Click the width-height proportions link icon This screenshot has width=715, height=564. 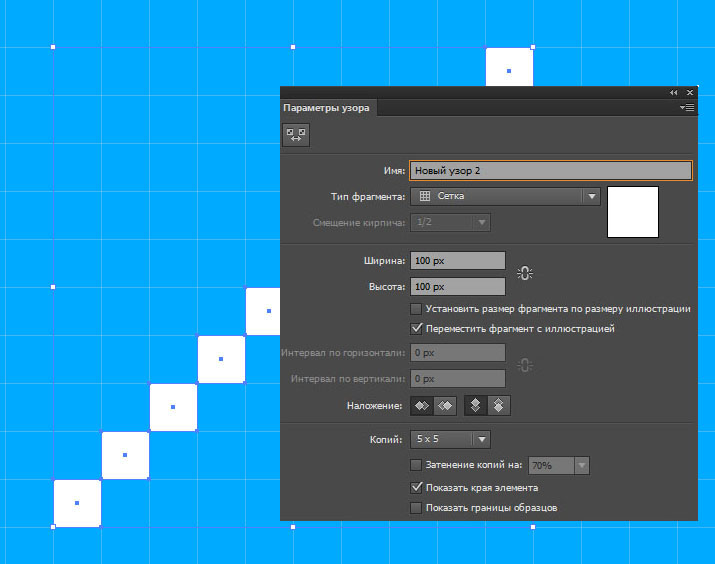pos(525,273)
